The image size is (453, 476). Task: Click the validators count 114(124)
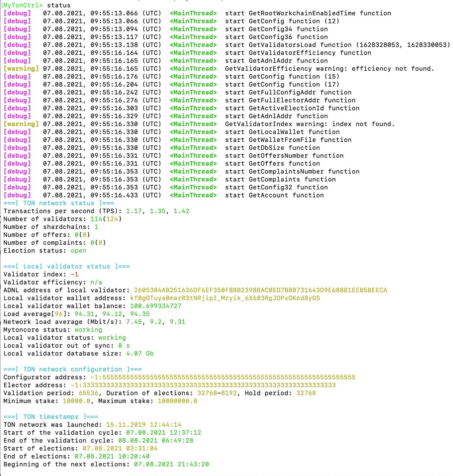tap(106, 219)
